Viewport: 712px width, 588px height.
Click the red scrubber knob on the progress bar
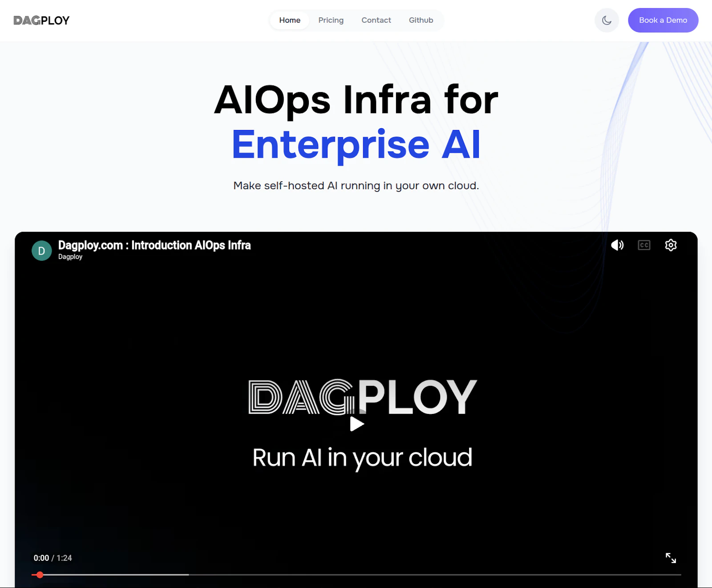(40, 575)
